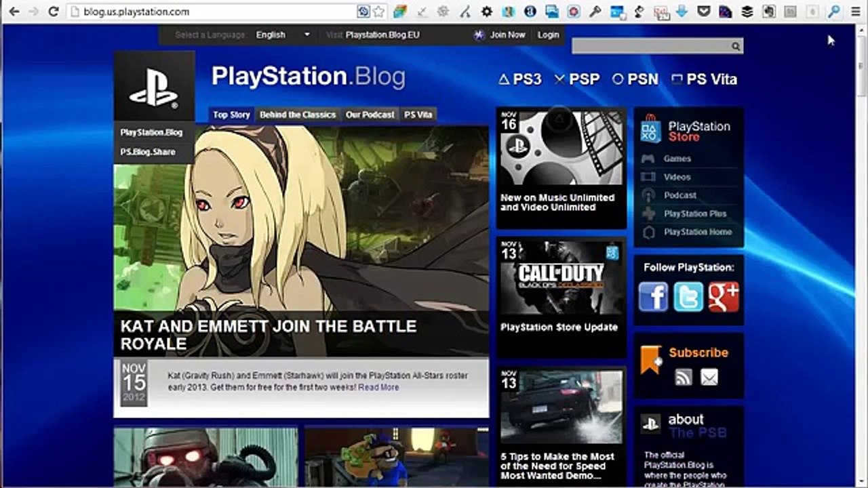Open the Call of Duty Black Ops thumbnail
This screenshot has height=488, width=868.
[x=561, y=278]
